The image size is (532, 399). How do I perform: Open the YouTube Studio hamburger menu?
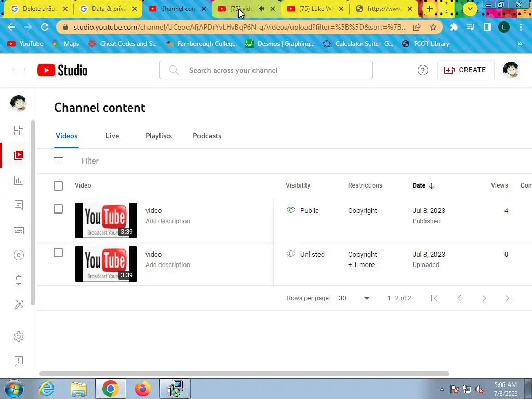click(19, 70)
